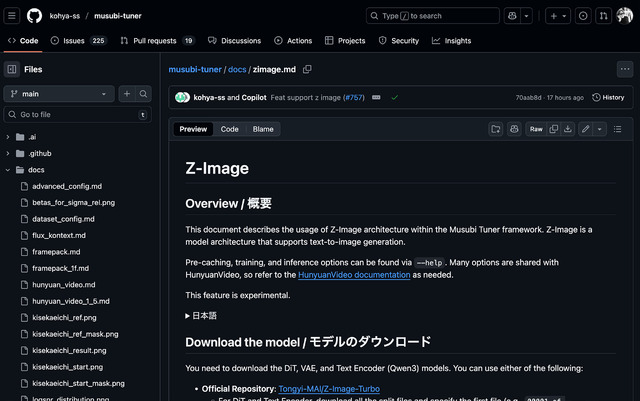Switch to the Code view
This screenshot has height=401, width=640.
(229, 129)
